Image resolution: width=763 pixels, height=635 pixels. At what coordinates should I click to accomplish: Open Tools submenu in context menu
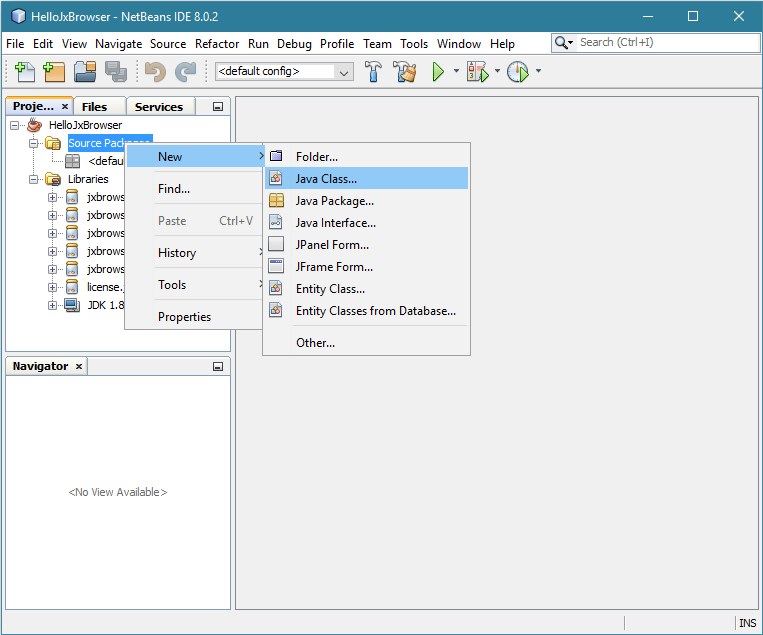click(x=195, y=285)
